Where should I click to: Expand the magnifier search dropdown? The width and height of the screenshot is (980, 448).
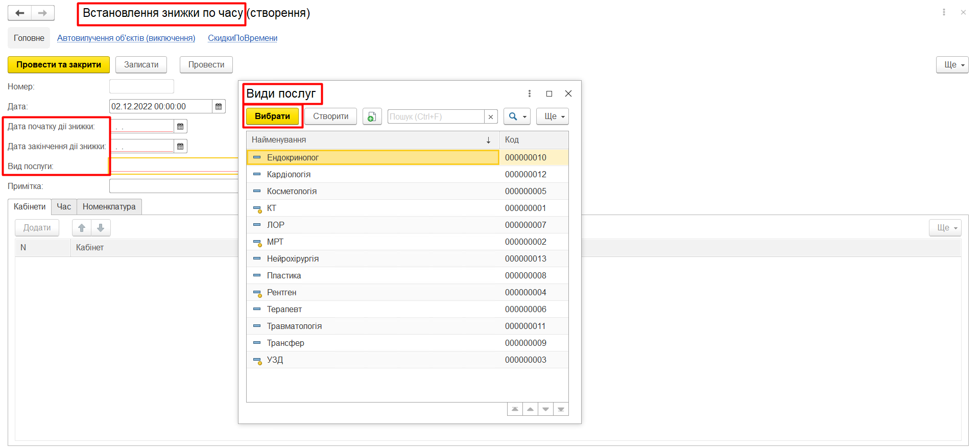coord(517,116)
